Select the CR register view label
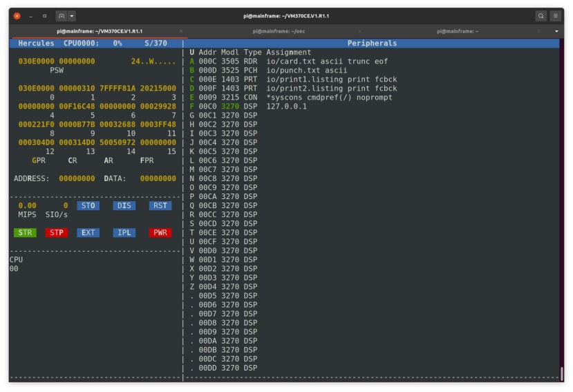The image size is (573, 392). (73, 160)
